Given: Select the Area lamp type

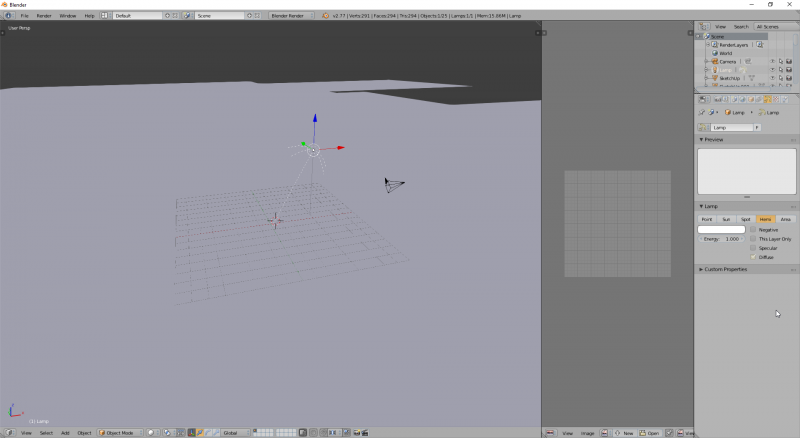Looking at the screenshot, I should pos(785,218).
